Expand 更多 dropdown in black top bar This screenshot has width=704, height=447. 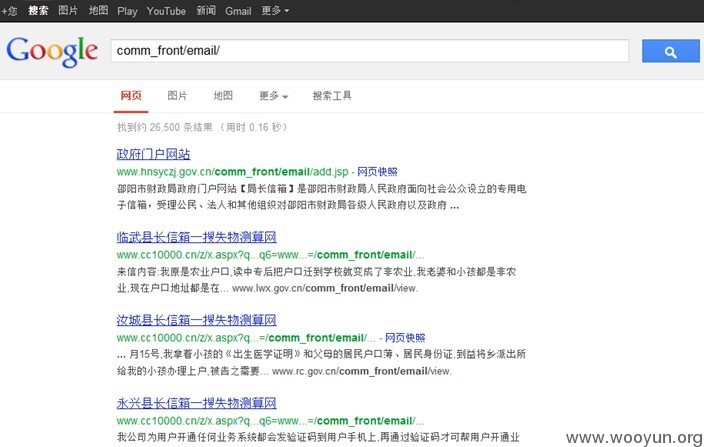[275, 10]
